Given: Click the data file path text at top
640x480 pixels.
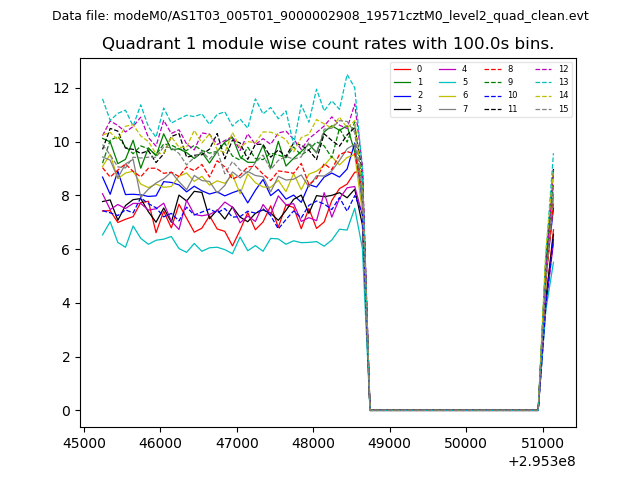Looking at the screenshot, I should (320, 16).
